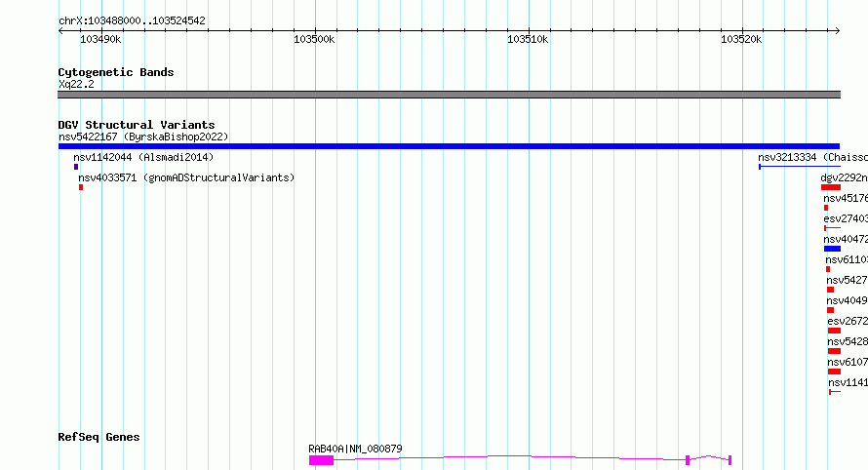Click the red marker under nsv4049

click(x=830, y=310)
